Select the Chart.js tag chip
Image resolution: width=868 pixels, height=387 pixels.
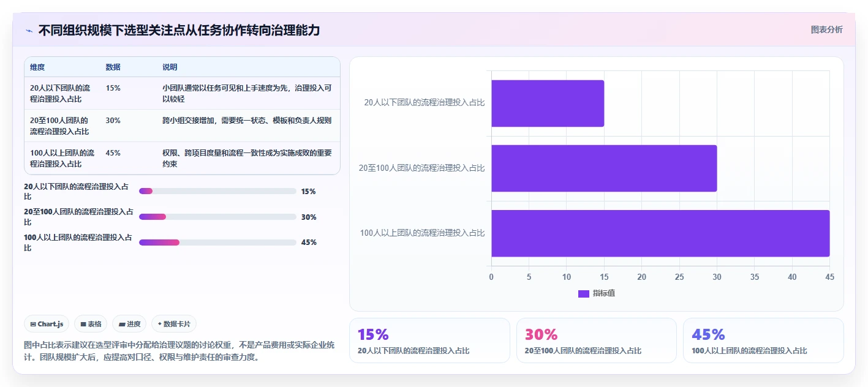tap(47, 324)
